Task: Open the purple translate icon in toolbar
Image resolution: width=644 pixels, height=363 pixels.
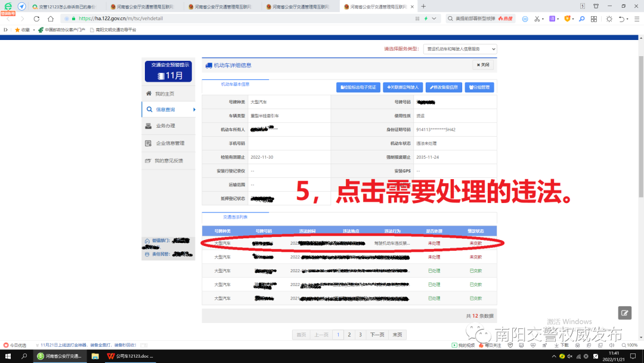Action: (x=552, y=19)
